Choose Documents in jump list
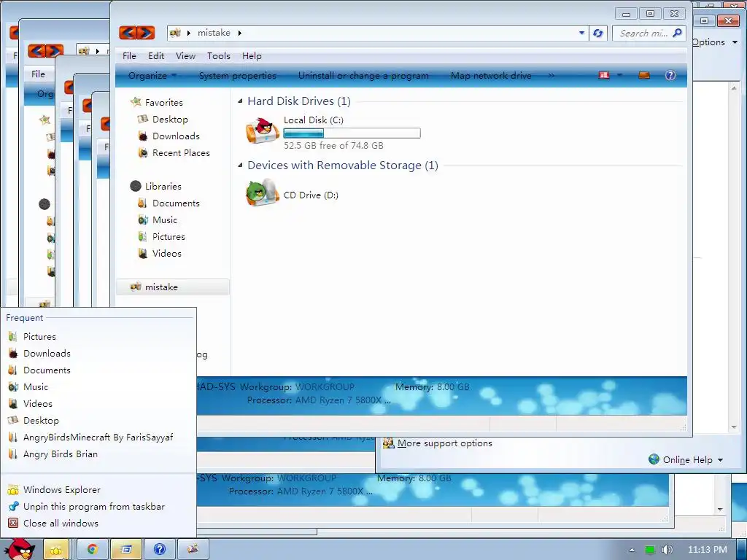Image resolution: width=747 pixels, height=560 pixels. [98, 370]
